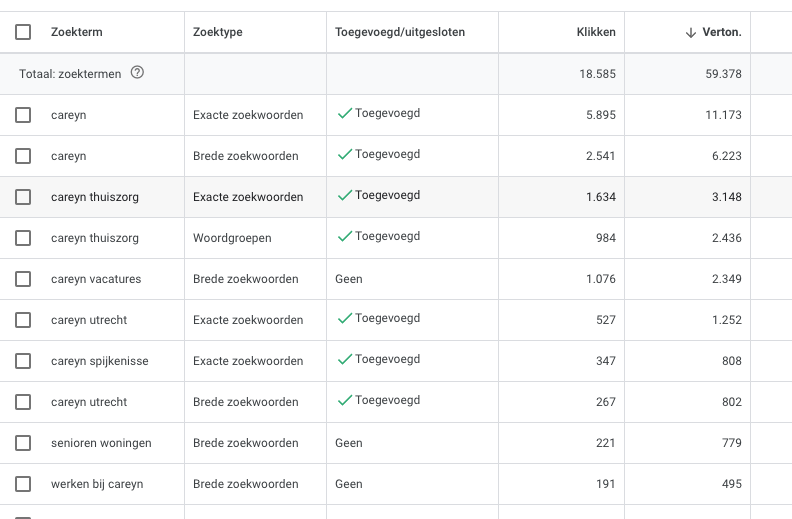Screen dimensions: 792x519
Task: Click 'Geen' in the werken bij careyn row
Action: coord(349,484)
